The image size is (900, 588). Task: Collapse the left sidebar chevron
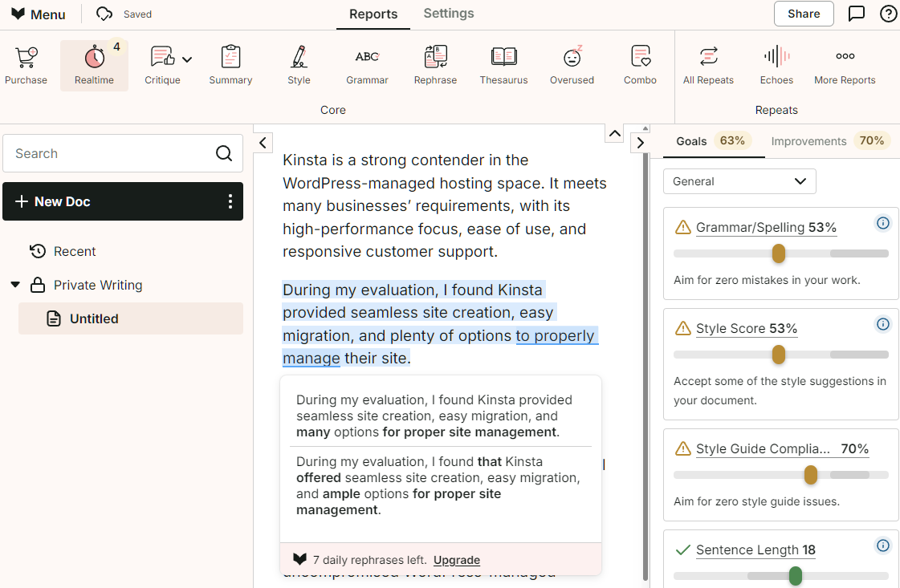pos(263,143)
